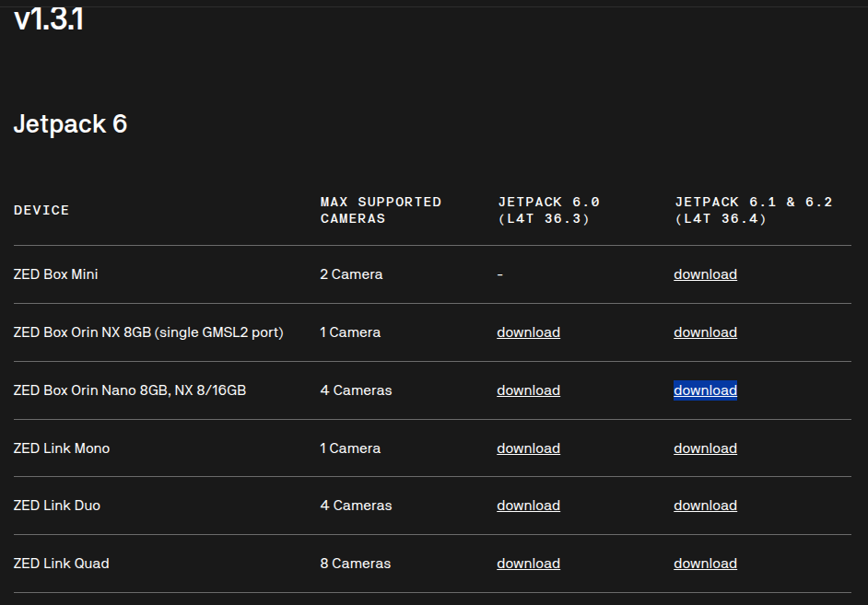The width and height of the screenshot is (868, 605).
Task: Click the v1.3.1 version heading
Action: pos(49,19)
